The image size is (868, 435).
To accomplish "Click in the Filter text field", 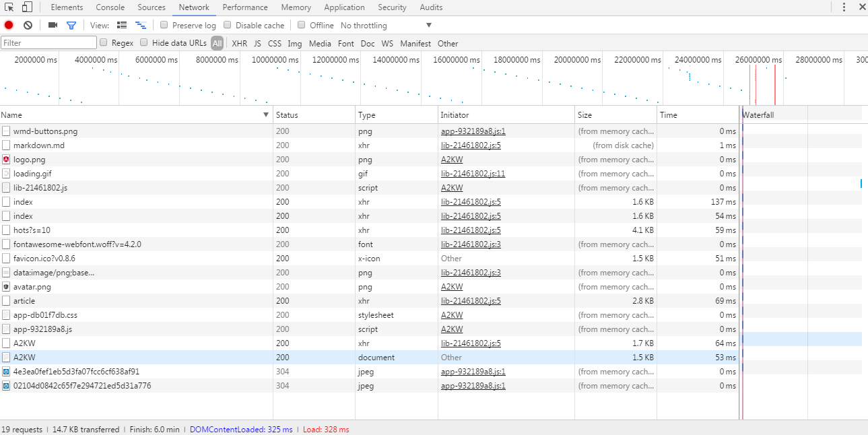I will tap(48, 42).
